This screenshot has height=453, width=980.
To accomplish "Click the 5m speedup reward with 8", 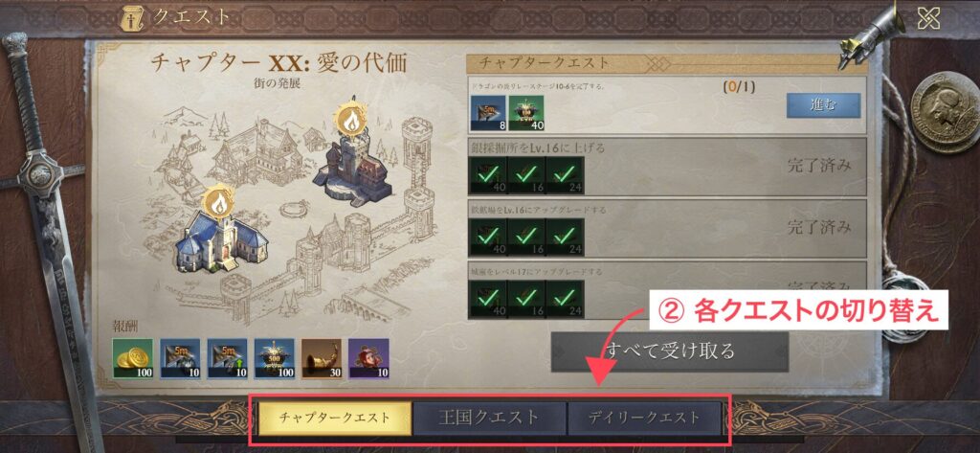I will tap(488, 113).
